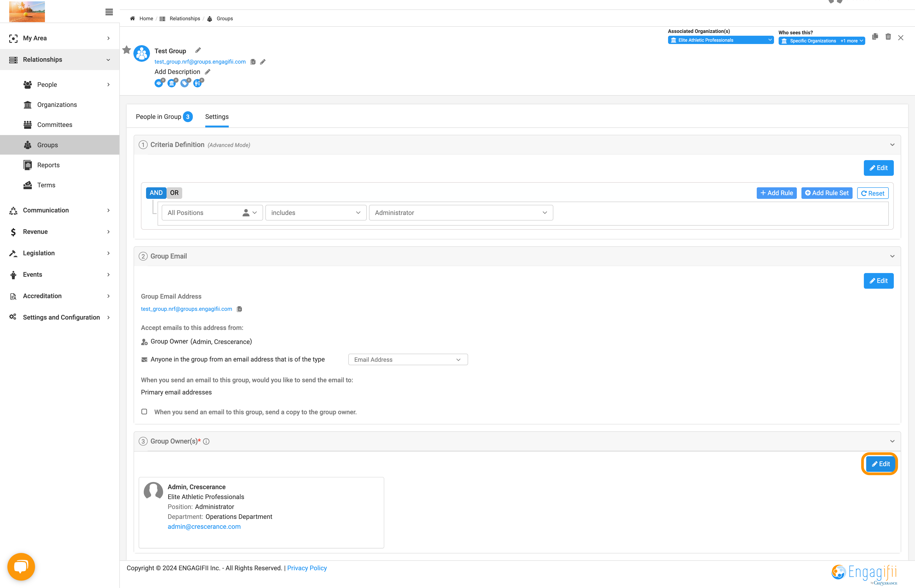Select the OR condition toggle

coord(174,193)
